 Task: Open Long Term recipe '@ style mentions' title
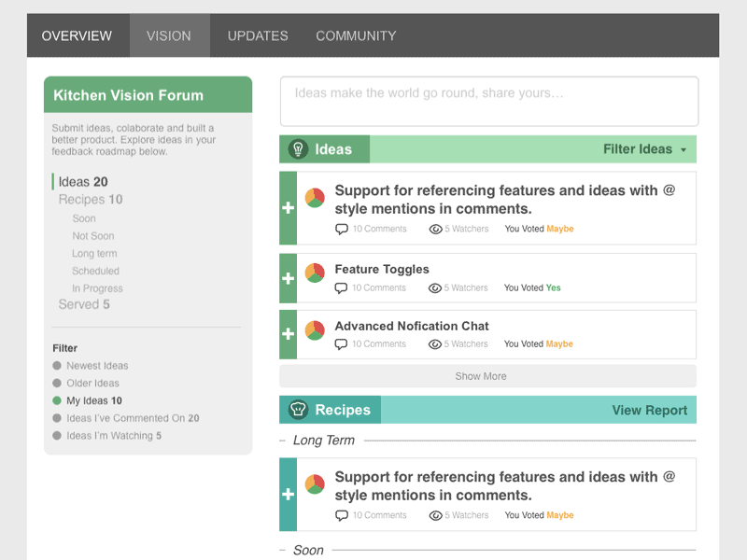[505, 486]
